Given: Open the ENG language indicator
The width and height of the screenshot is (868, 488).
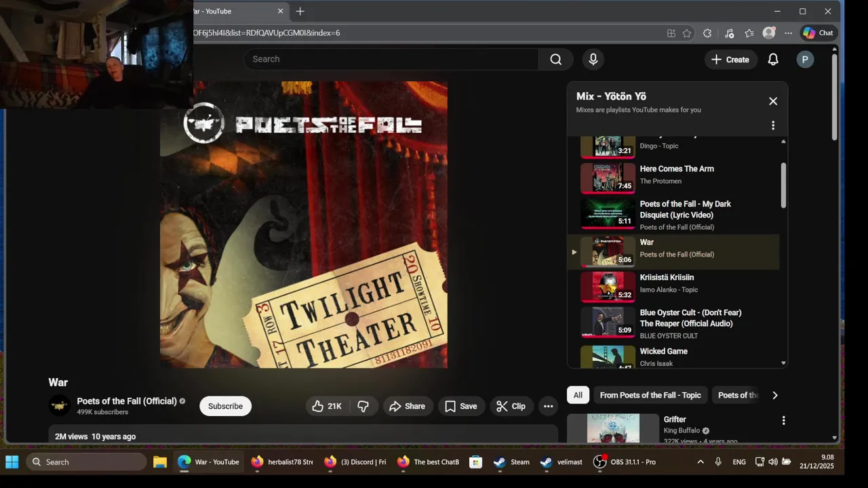Looking at the screenshot, I should [x=739, y=462].
